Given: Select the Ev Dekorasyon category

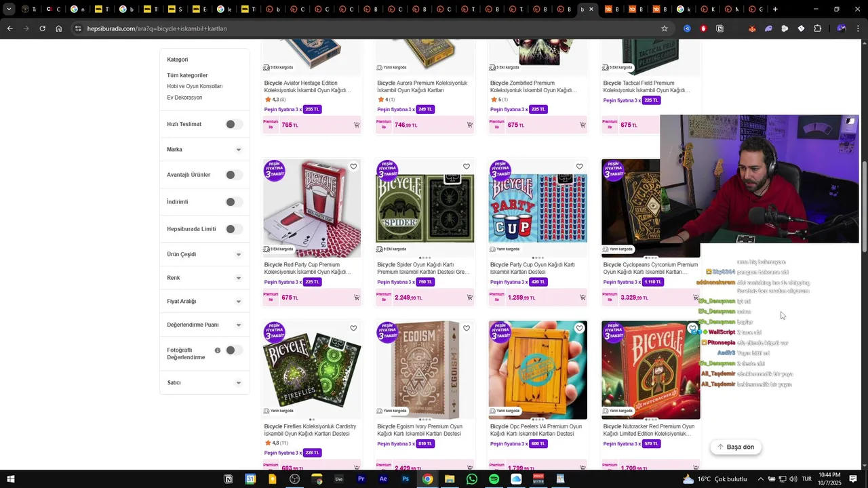Looking at the screenshot, I should click(x=184, y=98).
